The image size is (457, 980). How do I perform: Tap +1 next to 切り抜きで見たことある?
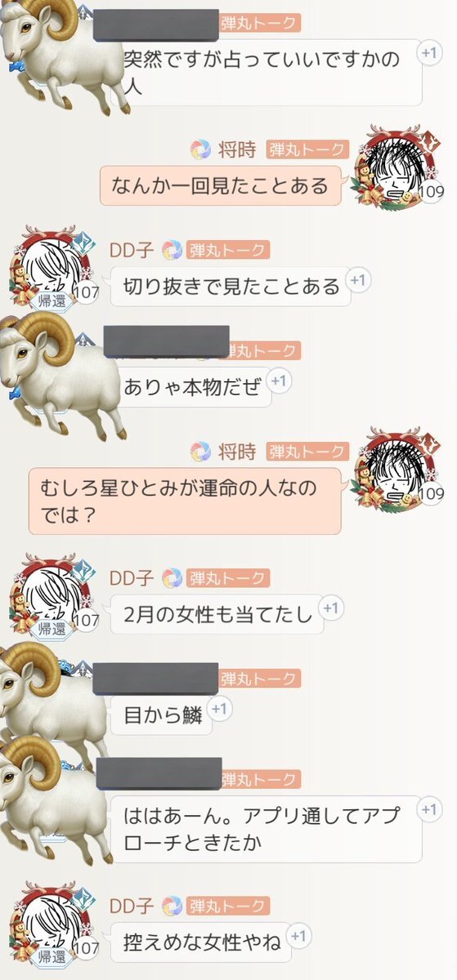356,281
